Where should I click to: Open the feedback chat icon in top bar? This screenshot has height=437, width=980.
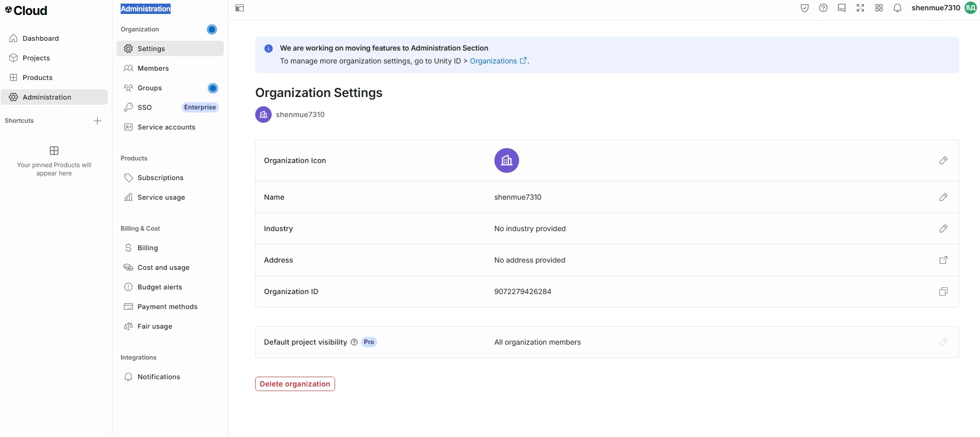click(x=842, y=8)
